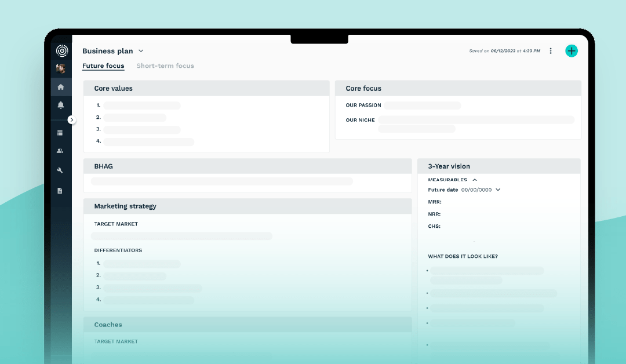This screenshot has width=626, height=364.
Task: Open the wrench tools icon
Action: [60, 170]
